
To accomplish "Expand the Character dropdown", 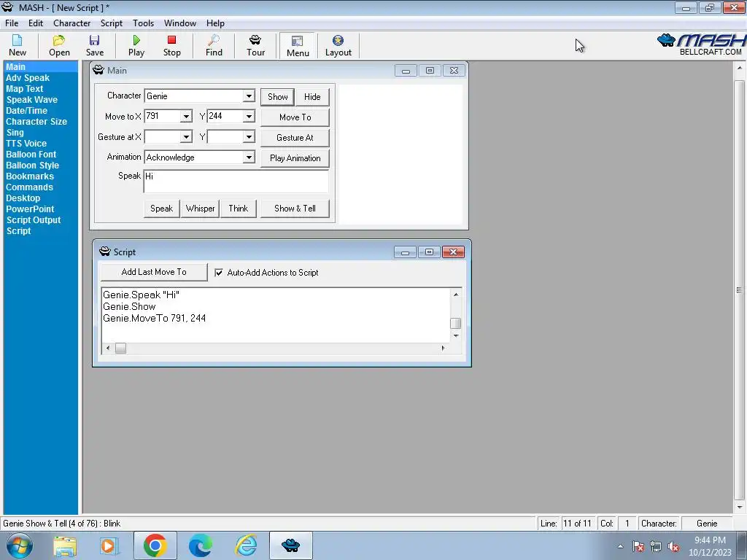I will pyautogui.click(x=249, y=96).
